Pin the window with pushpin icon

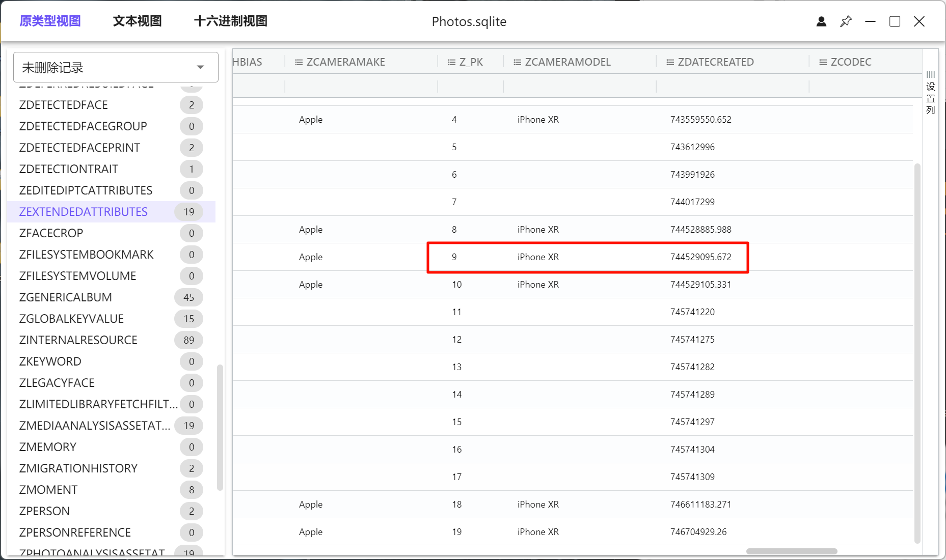coord(846,21)
